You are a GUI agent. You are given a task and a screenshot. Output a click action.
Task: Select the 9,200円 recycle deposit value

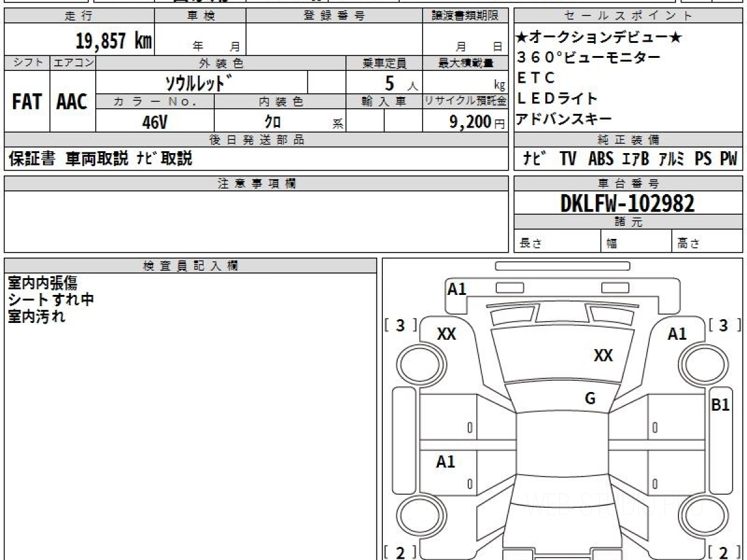(x=477, y=122)
